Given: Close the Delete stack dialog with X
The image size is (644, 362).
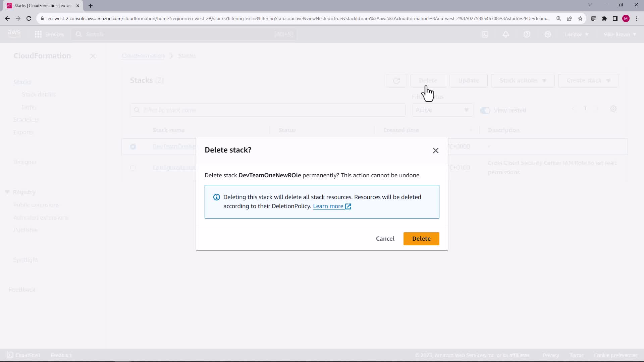Looking at the screenshot, I should [x=435, y=150].
